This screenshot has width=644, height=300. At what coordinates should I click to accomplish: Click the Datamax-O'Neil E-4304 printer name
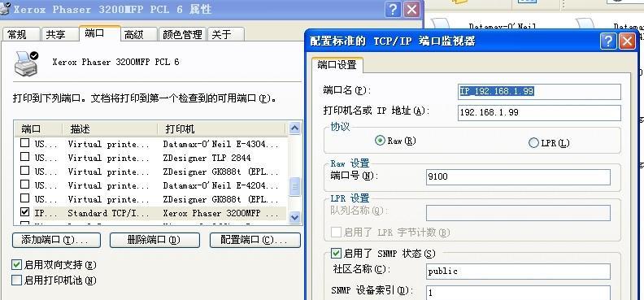(x=220, y=144)
